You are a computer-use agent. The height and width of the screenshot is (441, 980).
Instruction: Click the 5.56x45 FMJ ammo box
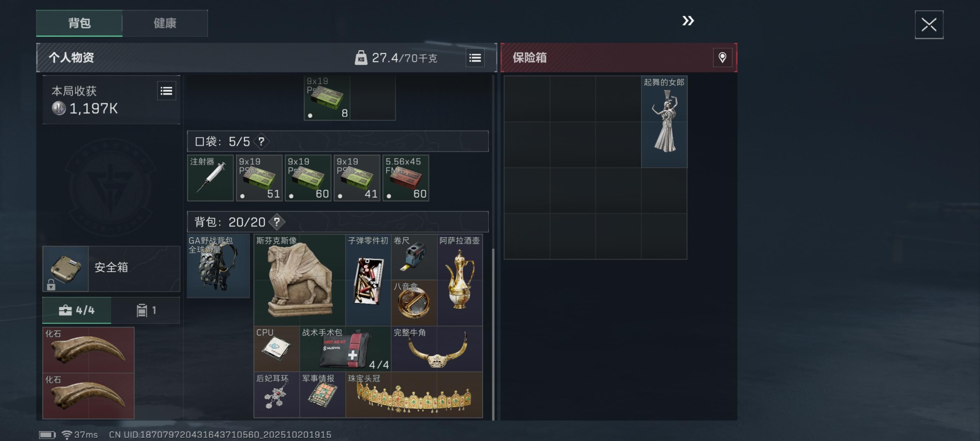(x=406, y=178)
